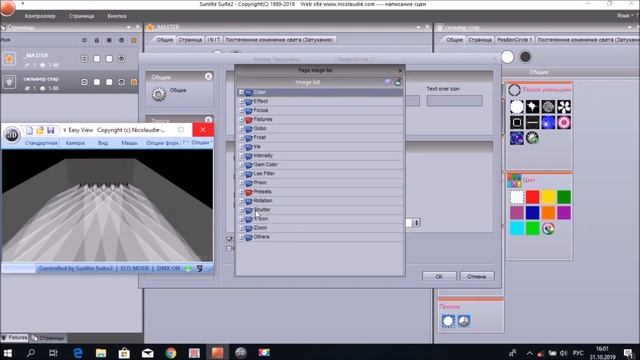Click New document icon in Easy View

pyautogui.click(x=29, y=130)
